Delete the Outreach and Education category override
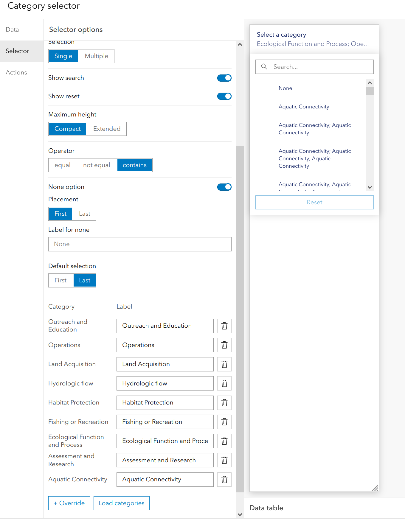The height and width of the screenshot is (532, 405). 224,326
